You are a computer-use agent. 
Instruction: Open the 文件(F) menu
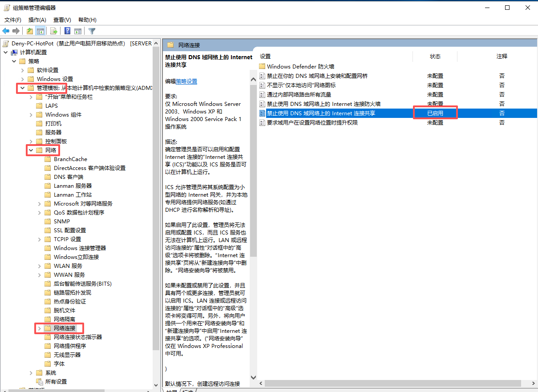pyautogui.click(x=13, y=20)
